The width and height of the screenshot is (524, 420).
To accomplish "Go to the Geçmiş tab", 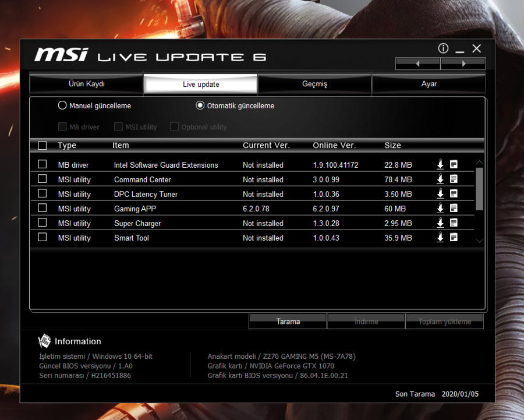I will pyautogui.click(x=314, y=84).
